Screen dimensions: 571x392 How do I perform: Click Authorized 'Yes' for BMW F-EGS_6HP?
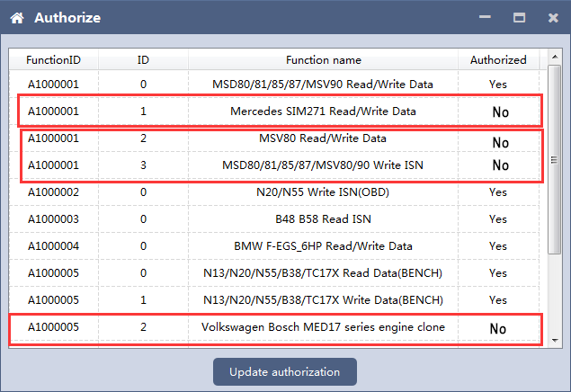coord(498,246)
